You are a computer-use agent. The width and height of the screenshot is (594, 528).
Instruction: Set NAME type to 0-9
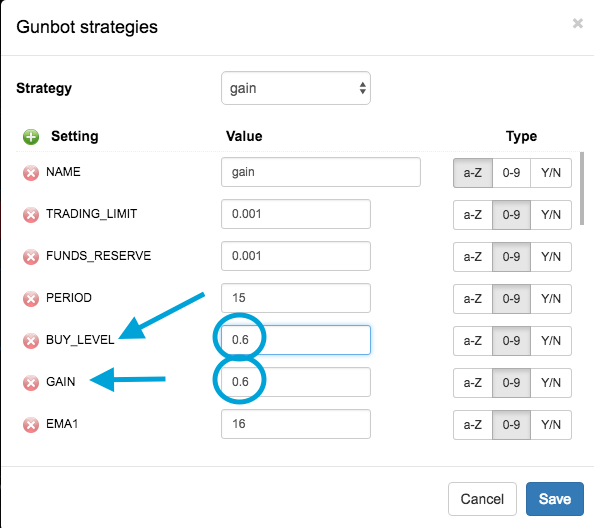pyautogui.click(x=511, y=173)
